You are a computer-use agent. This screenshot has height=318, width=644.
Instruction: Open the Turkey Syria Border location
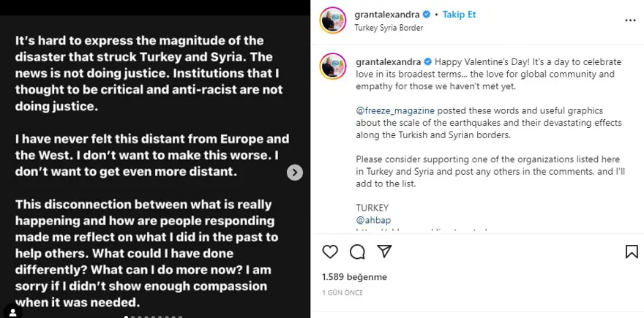[388, 28]
